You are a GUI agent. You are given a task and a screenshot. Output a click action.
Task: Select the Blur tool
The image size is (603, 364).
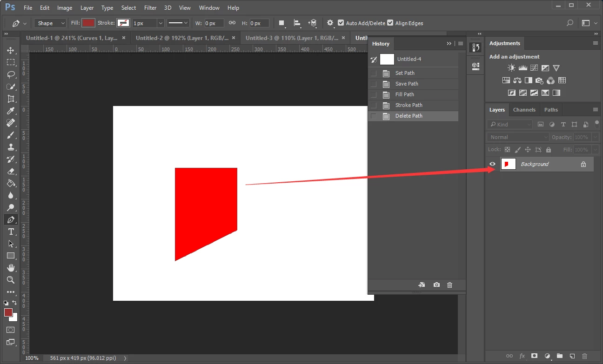11,195
